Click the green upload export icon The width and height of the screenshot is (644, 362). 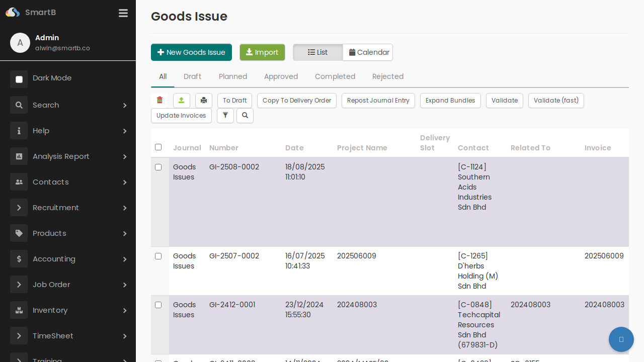click(x=182, y=101)
